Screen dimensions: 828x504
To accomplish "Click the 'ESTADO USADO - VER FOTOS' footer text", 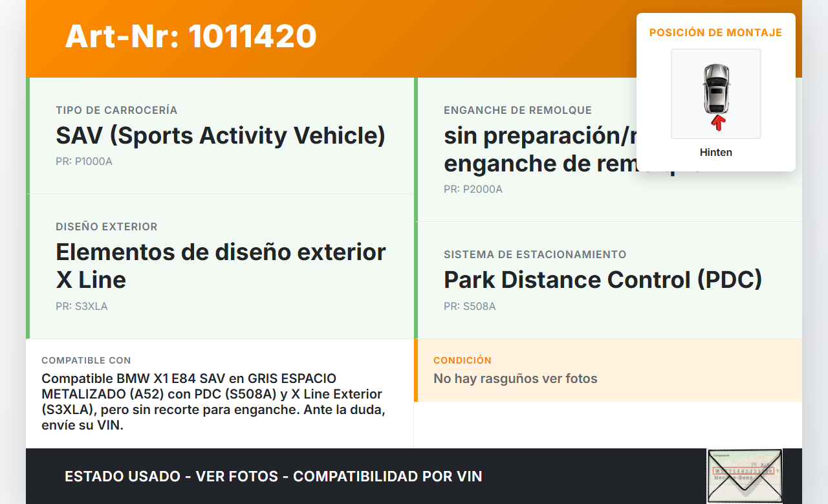I will point(274,476).
